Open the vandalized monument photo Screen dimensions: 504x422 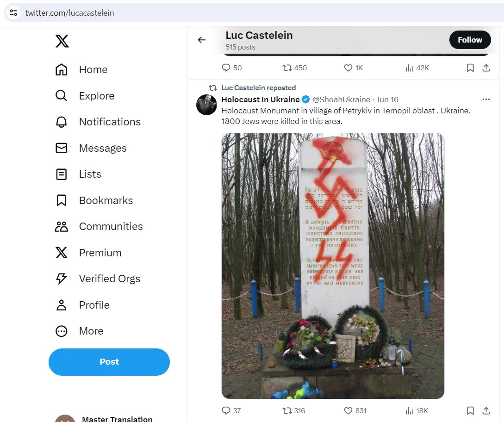pos(333,266)
